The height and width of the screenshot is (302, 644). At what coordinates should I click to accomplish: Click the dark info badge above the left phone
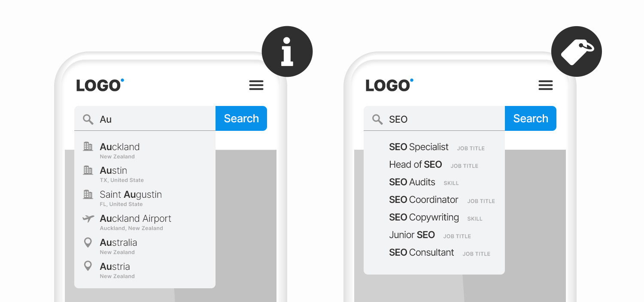point(287,51)
